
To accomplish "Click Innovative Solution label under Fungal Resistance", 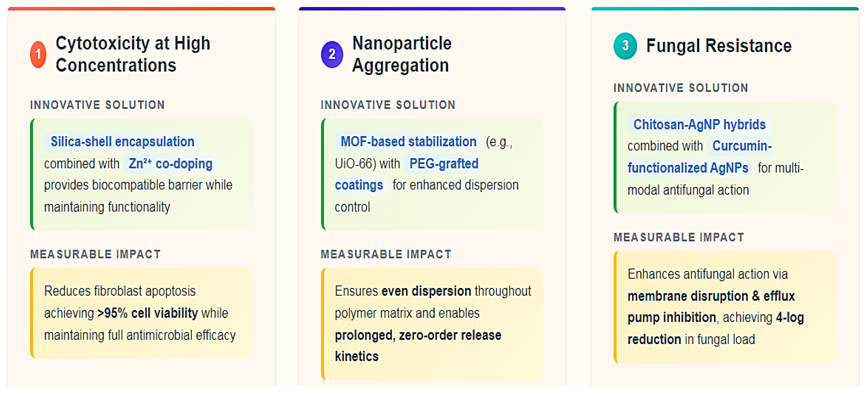I will coord(681,88).
